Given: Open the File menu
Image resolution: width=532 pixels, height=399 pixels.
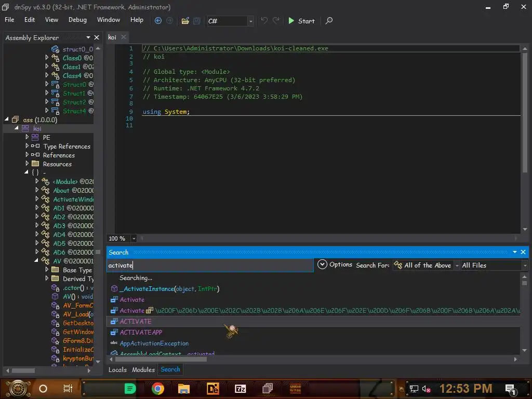Looking at the screenshot, I should (9, 20).
